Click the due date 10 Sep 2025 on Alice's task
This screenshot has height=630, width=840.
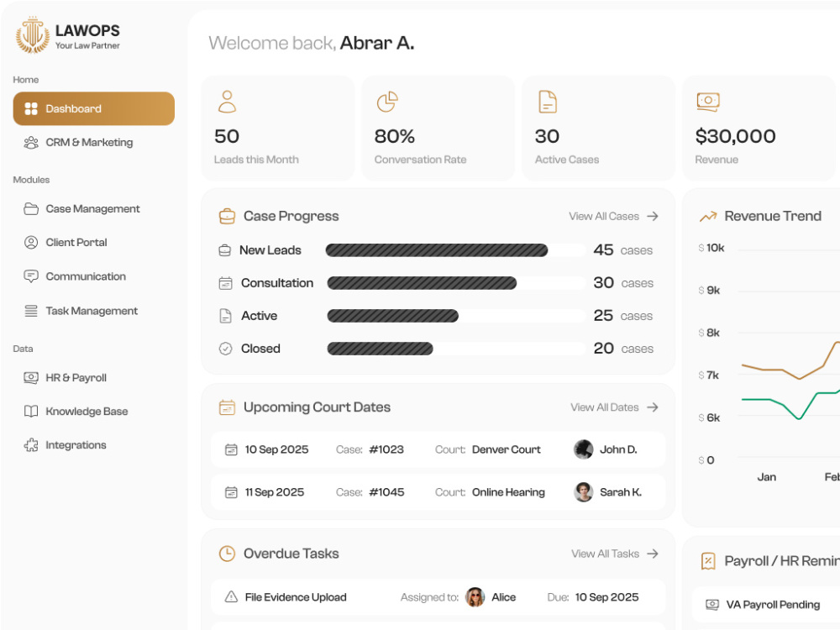pyautogui.click(x=607, y=597)
